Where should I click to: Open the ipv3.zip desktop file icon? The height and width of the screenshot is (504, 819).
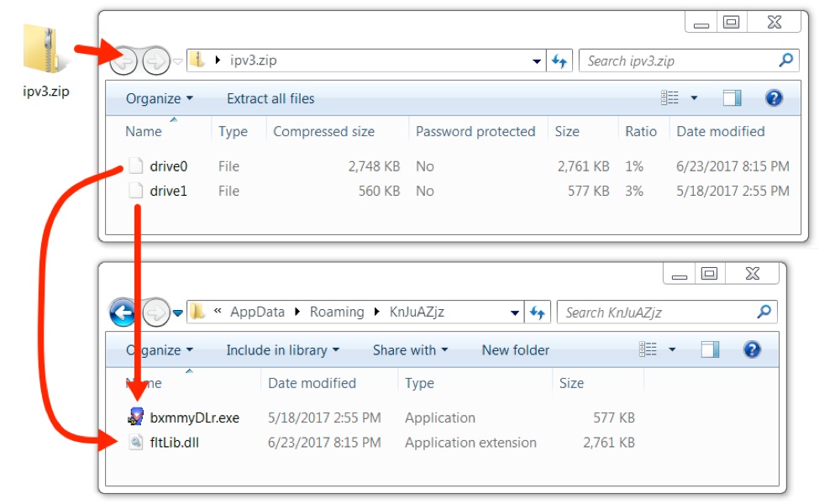[x=45, y=49]
